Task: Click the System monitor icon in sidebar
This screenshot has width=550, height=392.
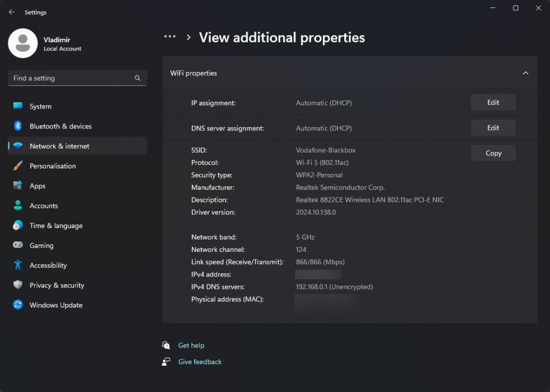Action: [18, 106]
